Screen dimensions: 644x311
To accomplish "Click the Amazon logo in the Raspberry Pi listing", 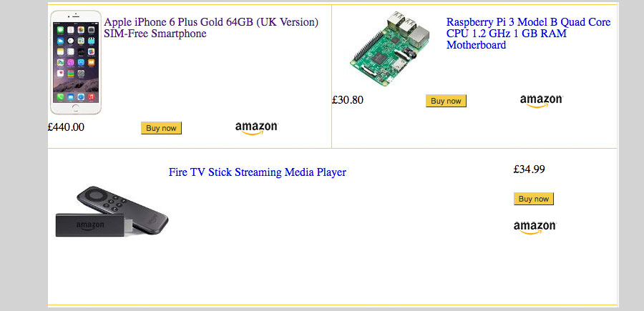I will pos(542,102).
